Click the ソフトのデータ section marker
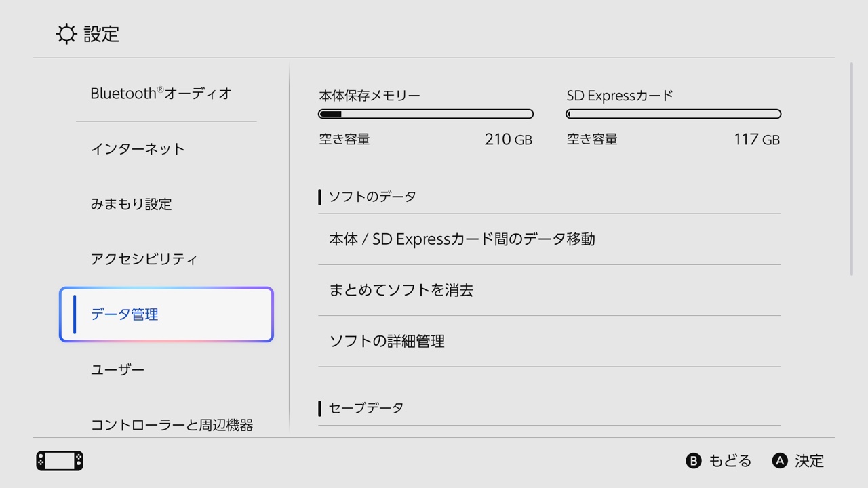The height and width of the screenshot is (488, 868). 320,197
